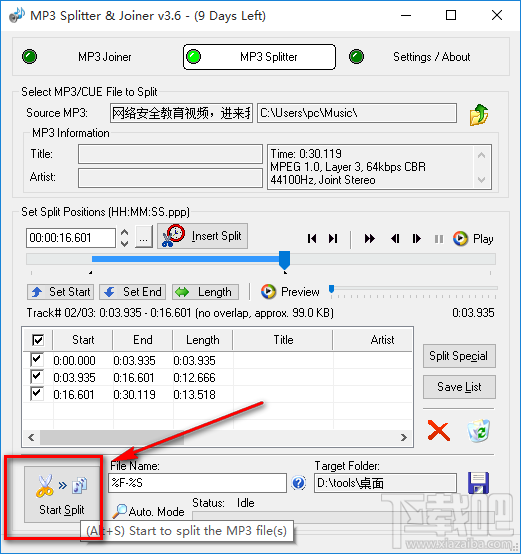Click the open source MP3 folder icon
521x554 pixels.
479,114
